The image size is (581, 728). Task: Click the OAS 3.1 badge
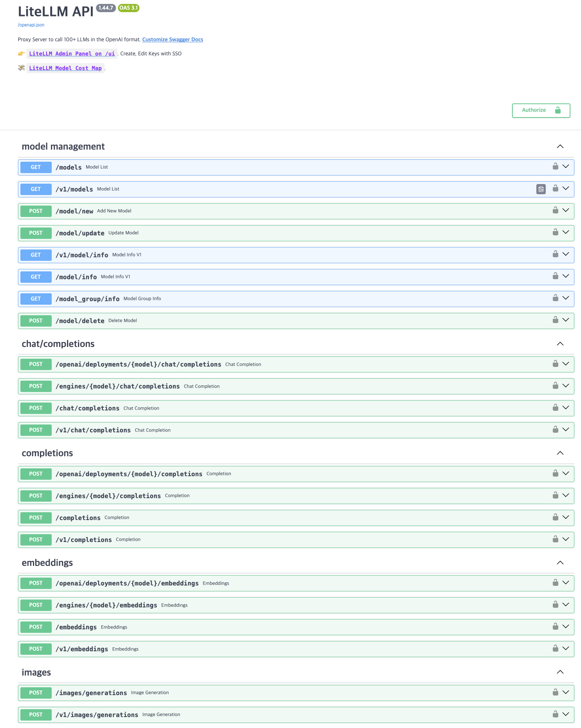(x=129, y=8)
